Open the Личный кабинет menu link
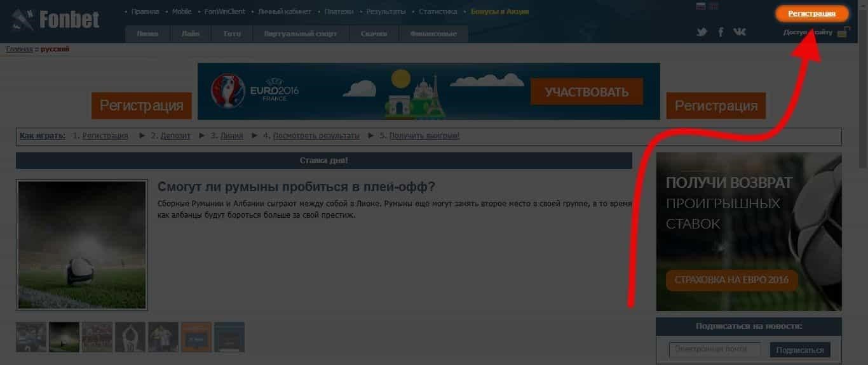868x365 pixels. tap(284, 11)
